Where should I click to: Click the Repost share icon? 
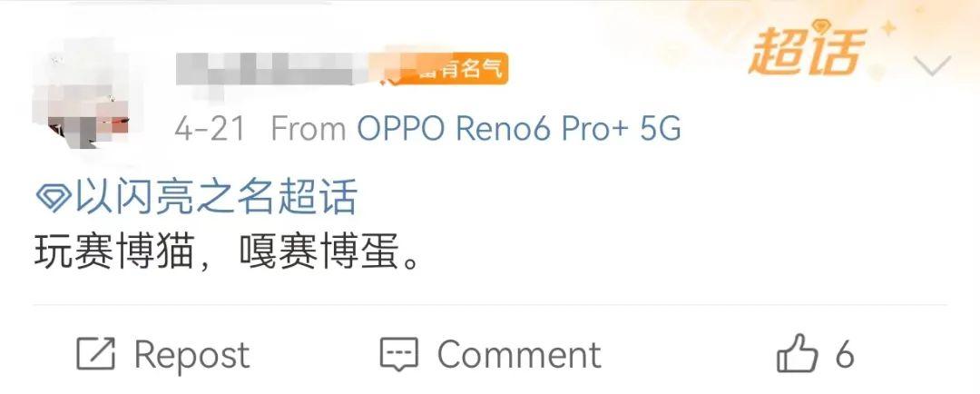pos(95,354)
